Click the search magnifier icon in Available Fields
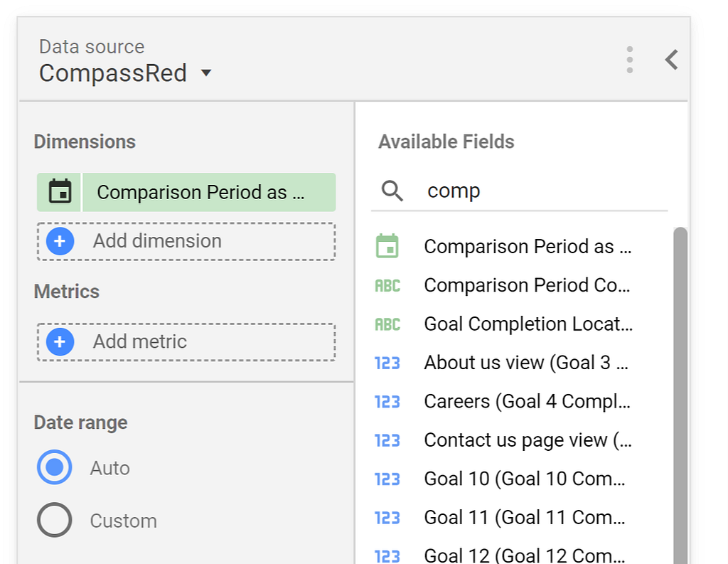 tap(392, 191)
